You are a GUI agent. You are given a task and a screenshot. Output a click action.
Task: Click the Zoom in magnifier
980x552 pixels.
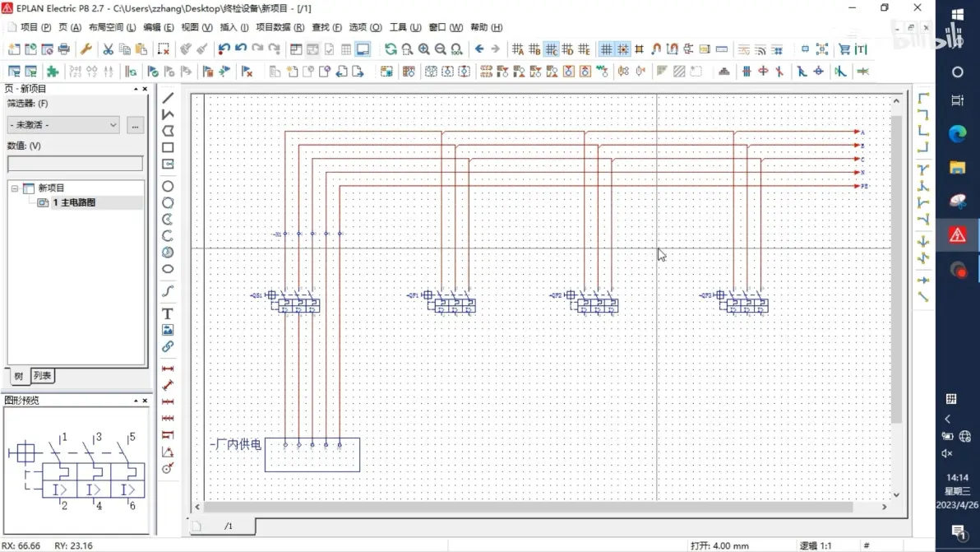coord(423,49)
